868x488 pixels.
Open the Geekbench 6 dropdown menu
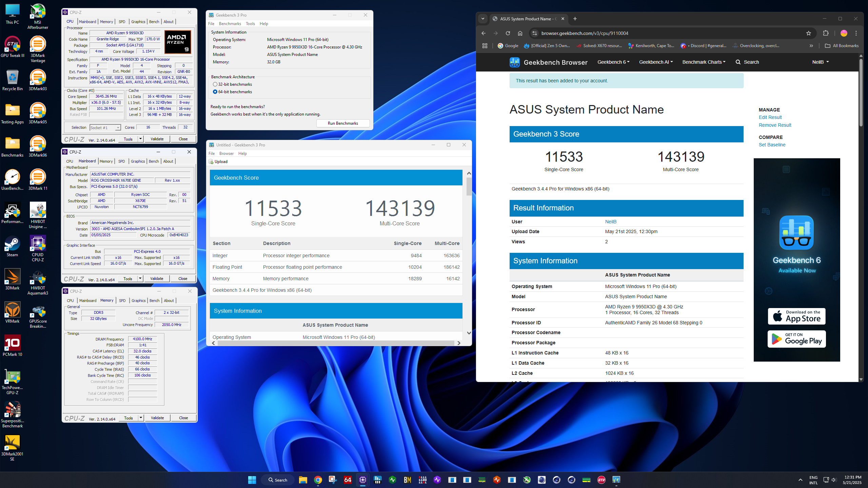613,62
